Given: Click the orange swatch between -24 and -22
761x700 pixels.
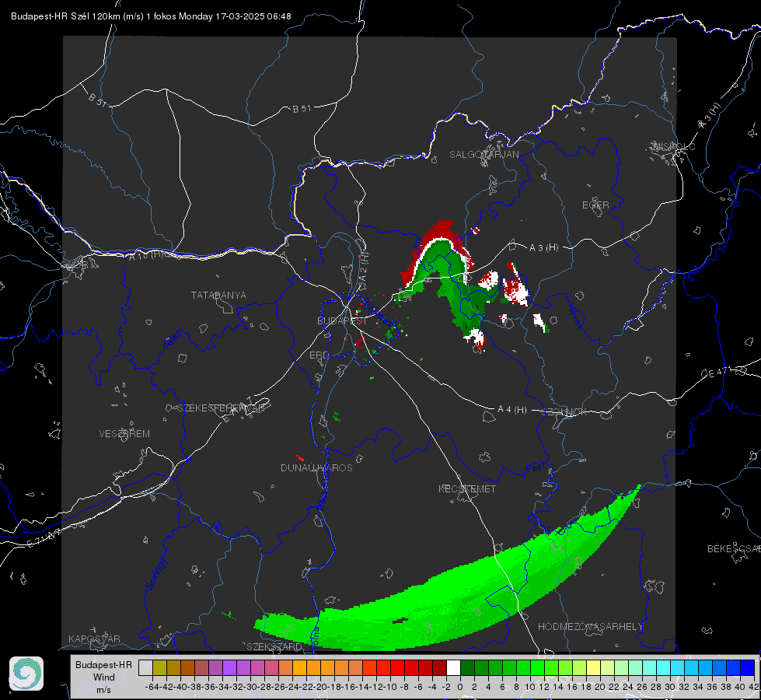Looking at the screenshot, I should (x=299, y=667).
